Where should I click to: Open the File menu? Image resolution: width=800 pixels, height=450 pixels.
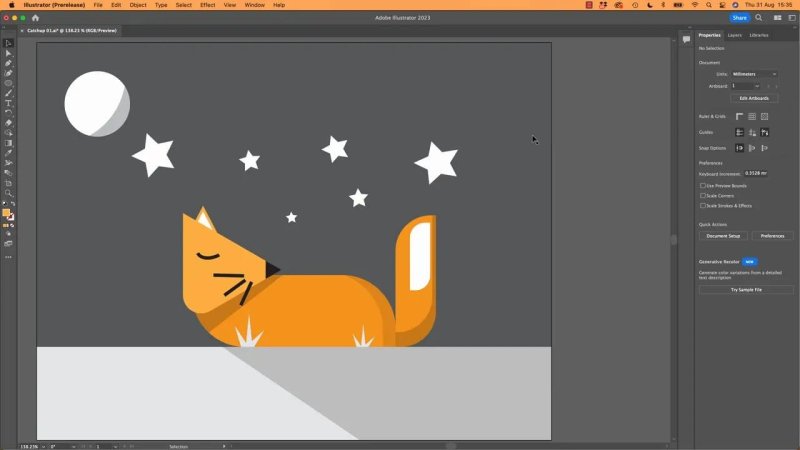pos(98,5)
